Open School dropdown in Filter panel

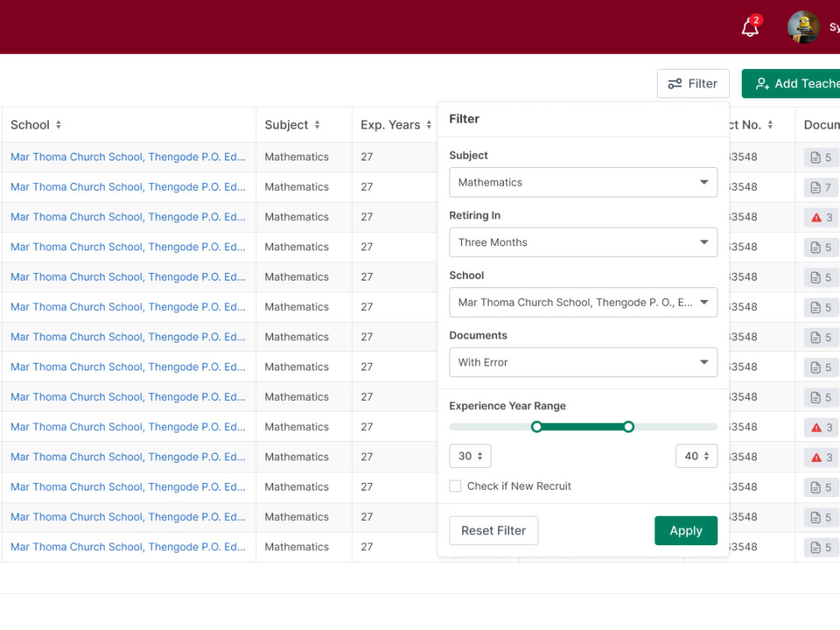click(583, 302)
